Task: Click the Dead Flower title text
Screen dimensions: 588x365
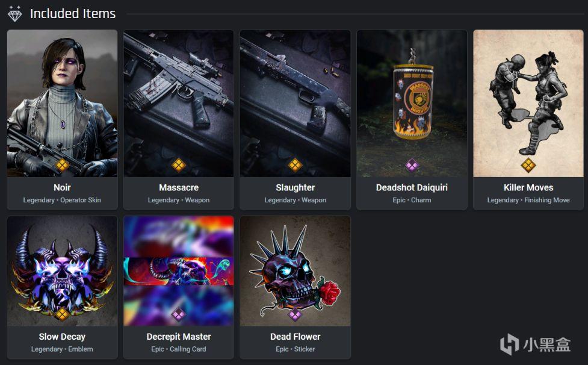Action: click(295, 337)
